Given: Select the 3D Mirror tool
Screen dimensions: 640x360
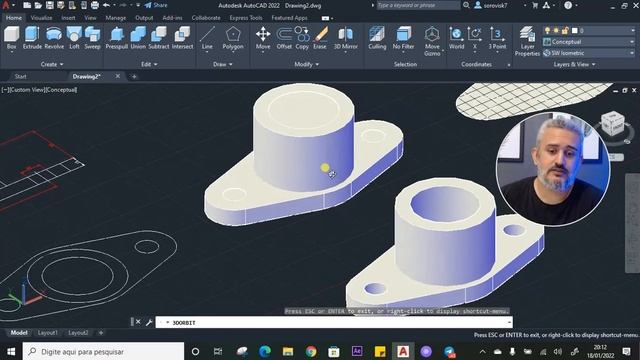Looking at the screenshot, I should pos(346,38).
